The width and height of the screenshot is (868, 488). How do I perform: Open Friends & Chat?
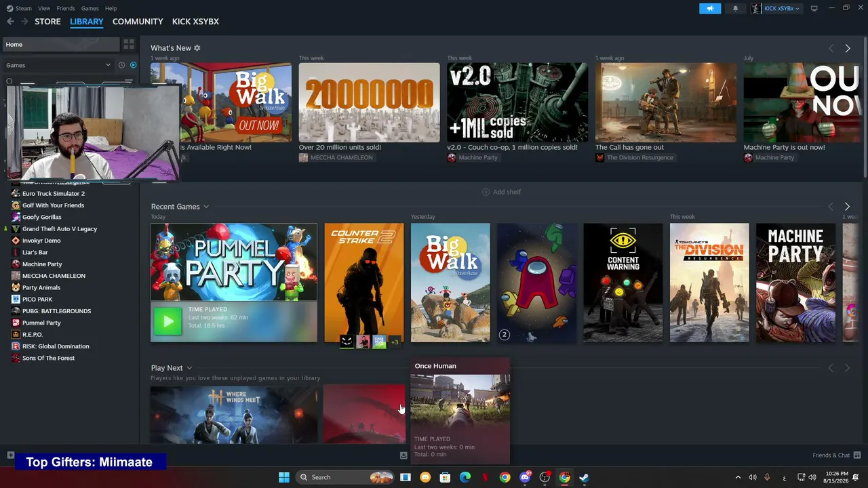836,455
